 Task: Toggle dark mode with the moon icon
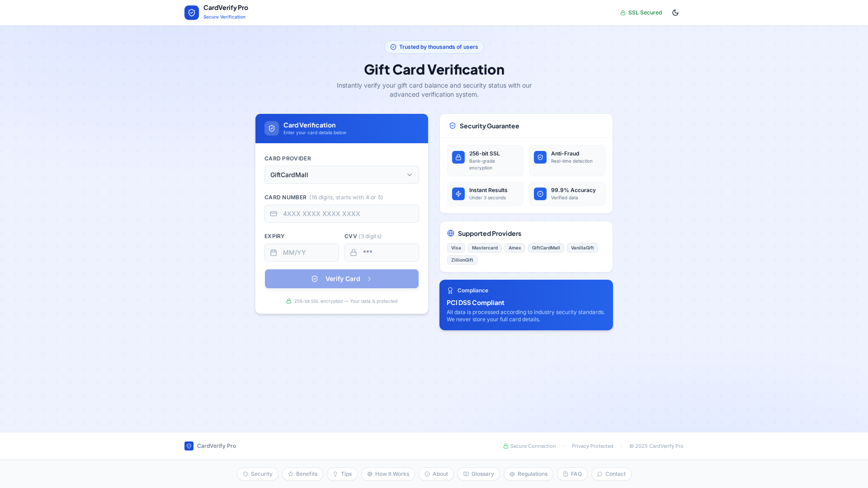(x=675, y=13)
